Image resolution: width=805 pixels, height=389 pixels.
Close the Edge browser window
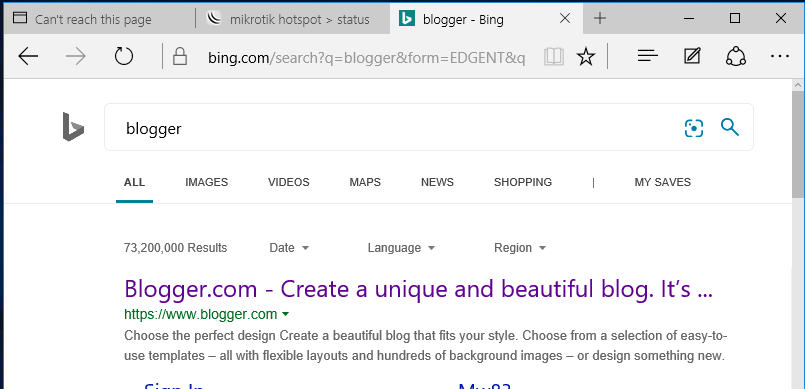(780, 19)
